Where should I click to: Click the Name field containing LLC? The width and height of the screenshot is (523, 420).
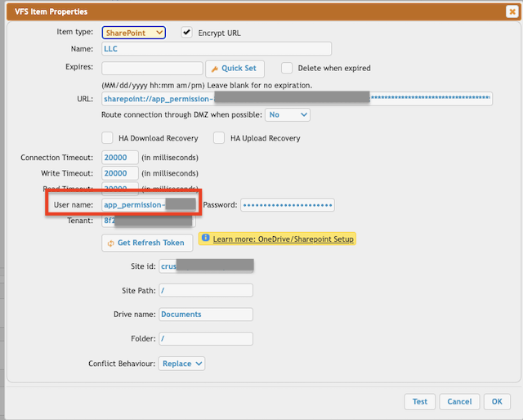tap(217, 49)
